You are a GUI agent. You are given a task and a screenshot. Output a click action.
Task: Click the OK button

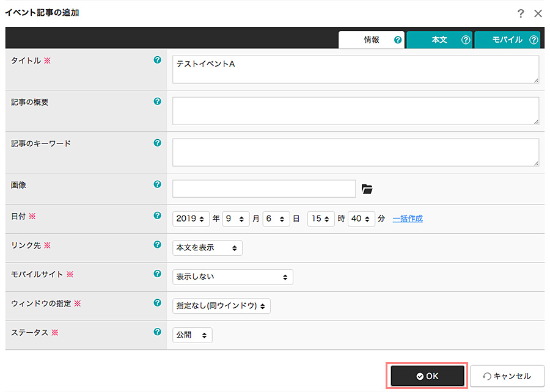pos(427,376)
